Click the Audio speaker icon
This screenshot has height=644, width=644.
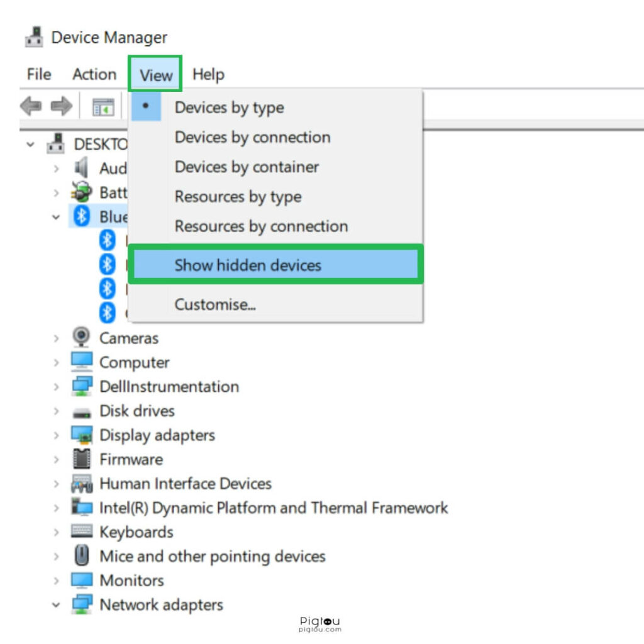pyautogui.click(x=81, y=167)
